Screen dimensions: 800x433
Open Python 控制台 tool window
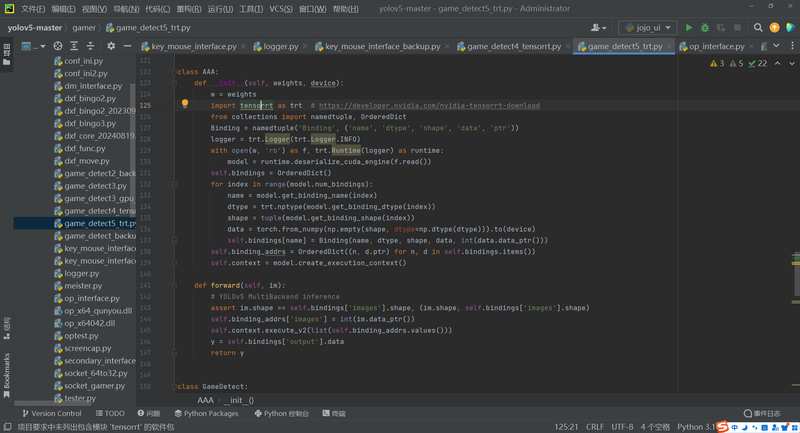[x=282, y=414]
